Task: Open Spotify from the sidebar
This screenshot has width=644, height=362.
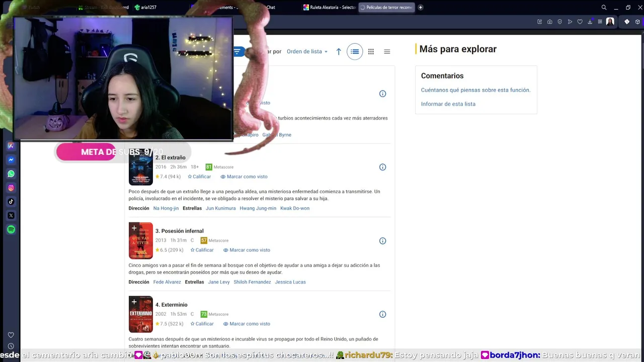Action: click(11, 229)
